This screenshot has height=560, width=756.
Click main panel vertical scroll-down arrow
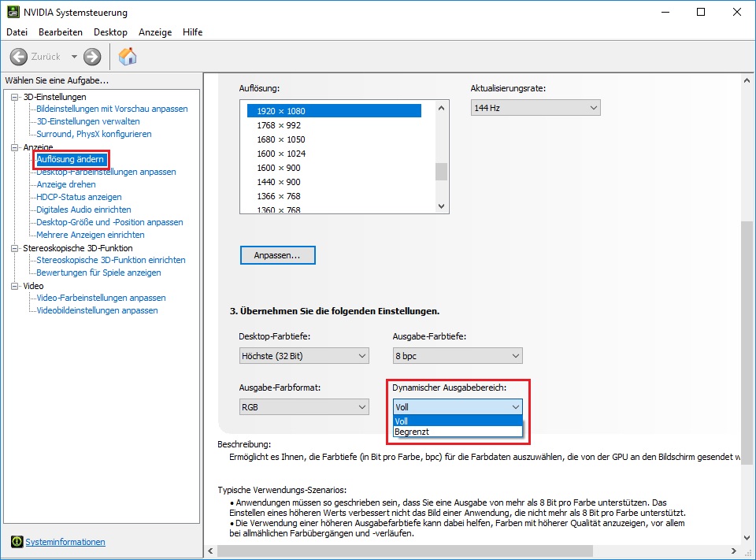click(x=747, y=537)
